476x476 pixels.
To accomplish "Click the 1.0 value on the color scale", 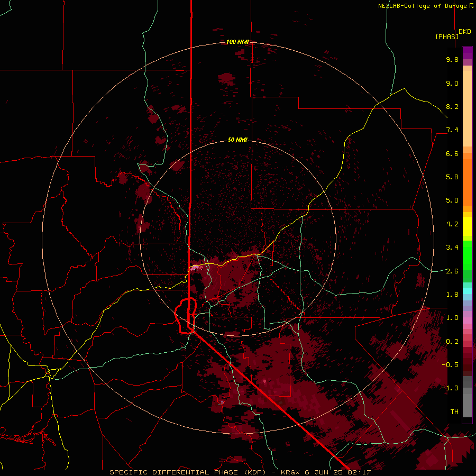I will (x=452, y=318).
